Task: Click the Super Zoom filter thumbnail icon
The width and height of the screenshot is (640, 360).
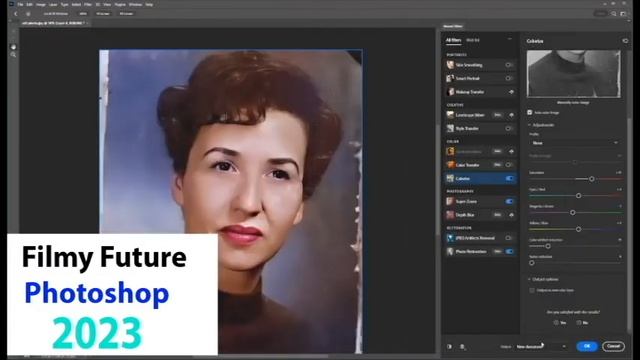Action: point(450,201)
